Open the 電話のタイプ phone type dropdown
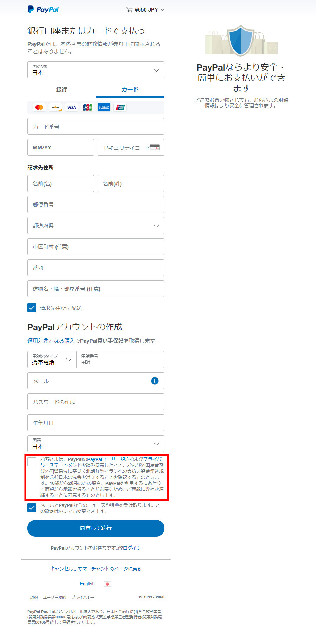 52,360
